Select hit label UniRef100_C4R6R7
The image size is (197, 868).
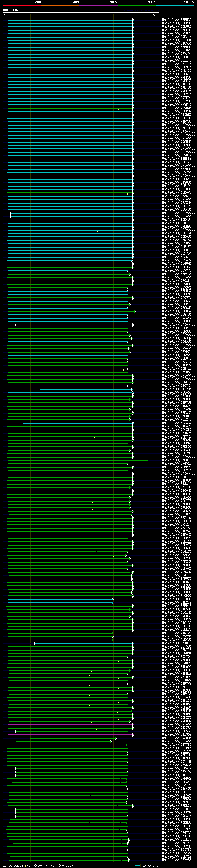click(x=177, y=426)
